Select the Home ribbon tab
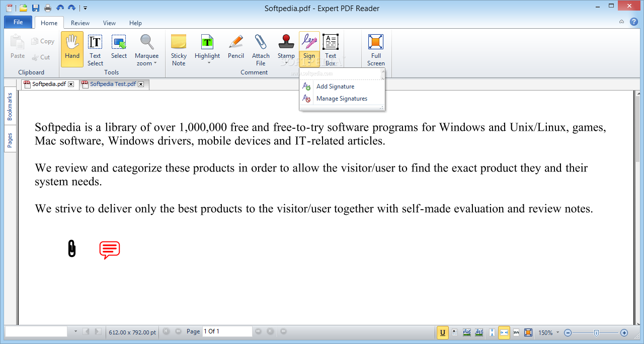 (x=49, y=23)
